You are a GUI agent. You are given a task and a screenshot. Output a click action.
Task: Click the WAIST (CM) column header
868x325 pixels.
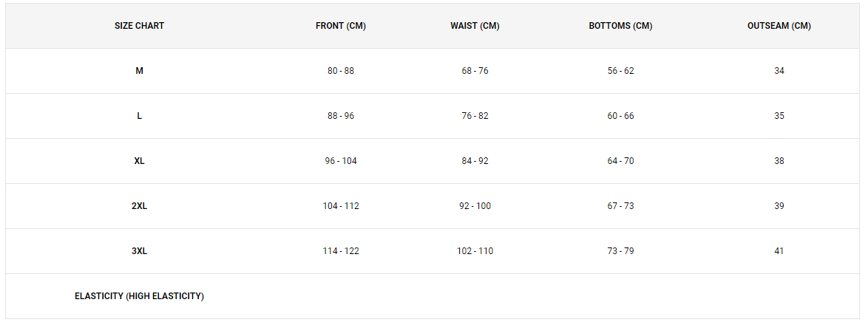tap(475, 26)
